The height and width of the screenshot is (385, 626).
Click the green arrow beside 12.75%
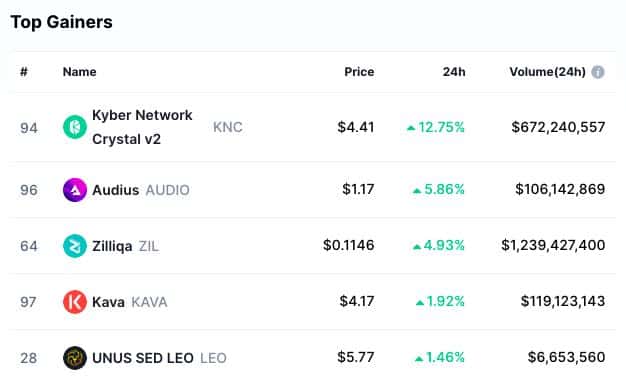coord(411,128)
